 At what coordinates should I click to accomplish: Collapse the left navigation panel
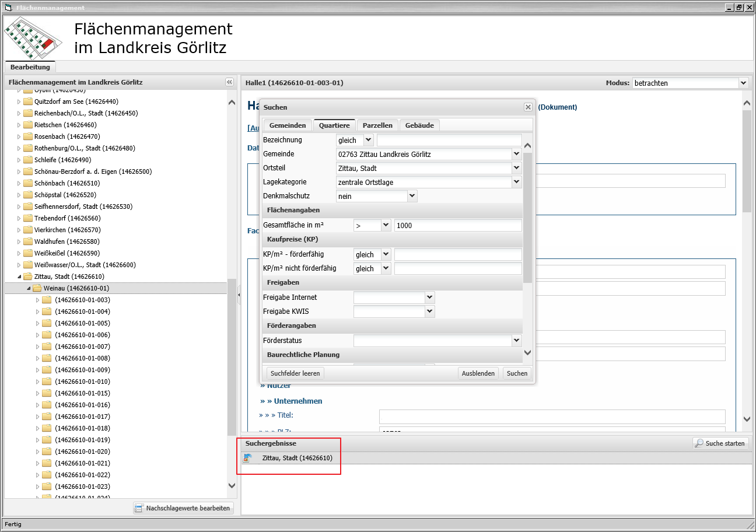point(229,82)
